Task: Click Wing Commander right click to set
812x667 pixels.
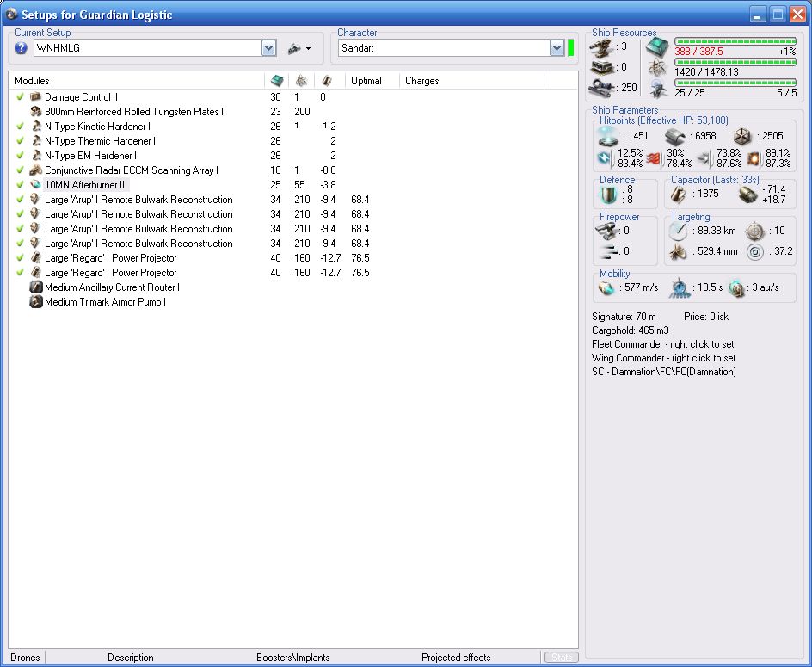Action: pos(663,358)
